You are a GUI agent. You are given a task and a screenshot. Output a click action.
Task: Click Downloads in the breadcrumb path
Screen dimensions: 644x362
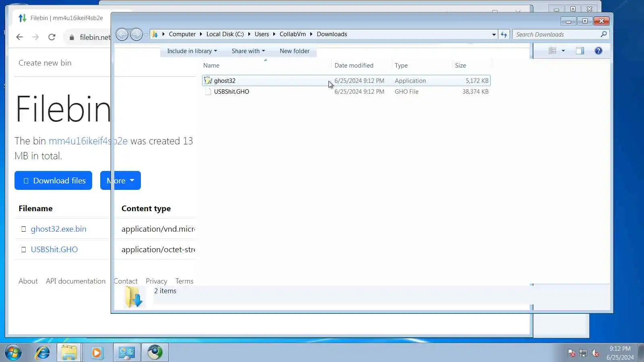tap(332, 34)
